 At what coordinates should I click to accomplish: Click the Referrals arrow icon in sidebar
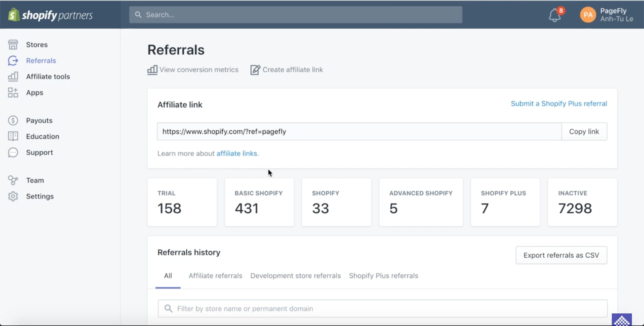click(x=13, y=61)
